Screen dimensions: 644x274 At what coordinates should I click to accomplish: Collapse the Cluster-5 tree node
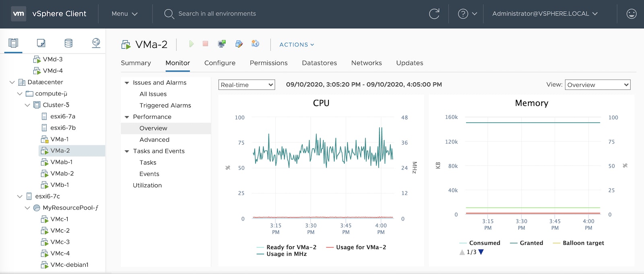pos(27,105)
